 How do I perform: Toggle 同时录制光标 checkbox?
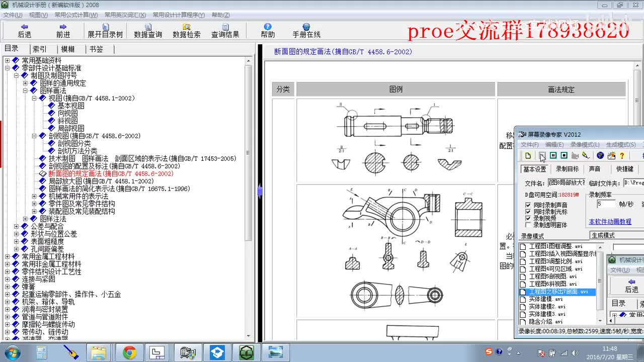pyautogui.click(x=528, y=212)
